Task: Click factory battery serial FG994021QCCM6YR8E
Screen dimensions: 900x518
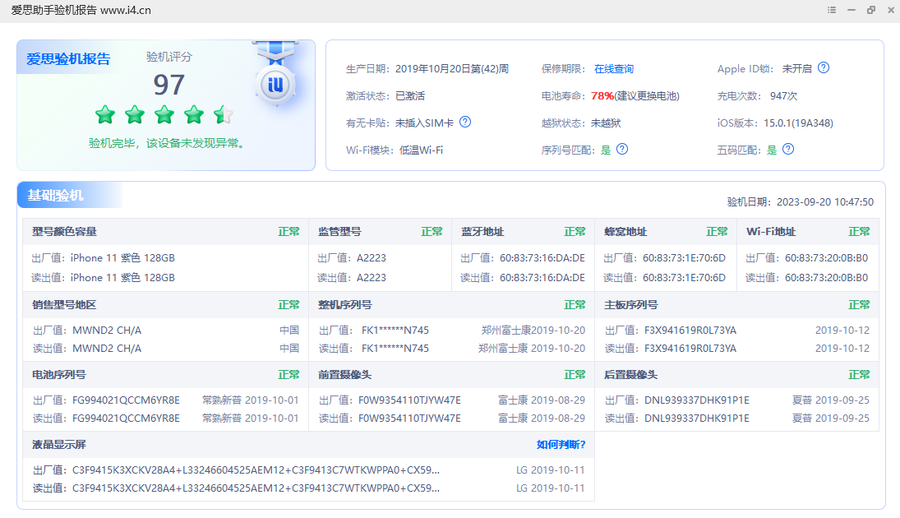Action: pos(126,400)
